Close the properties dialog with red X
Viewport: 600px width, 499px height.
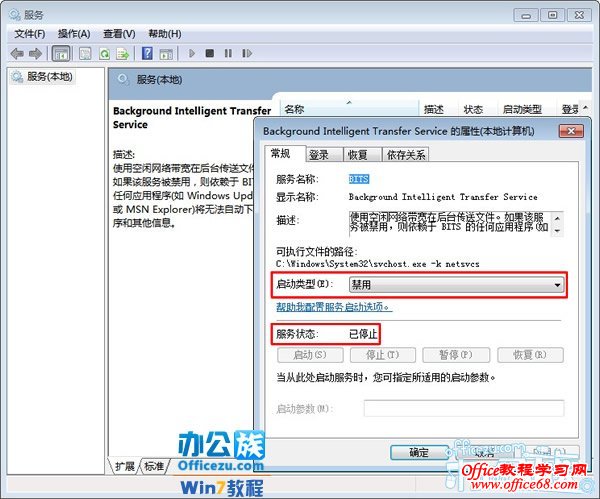(571, 131)
